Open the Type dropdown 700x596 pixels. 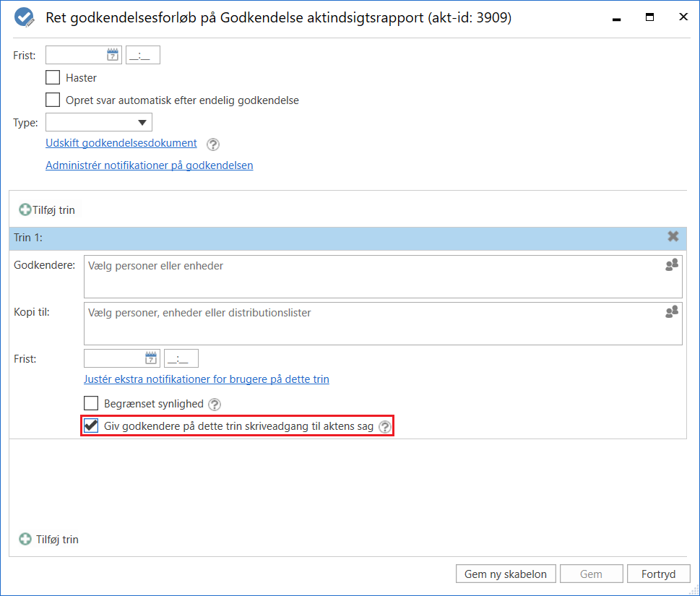tap(98, 123)
